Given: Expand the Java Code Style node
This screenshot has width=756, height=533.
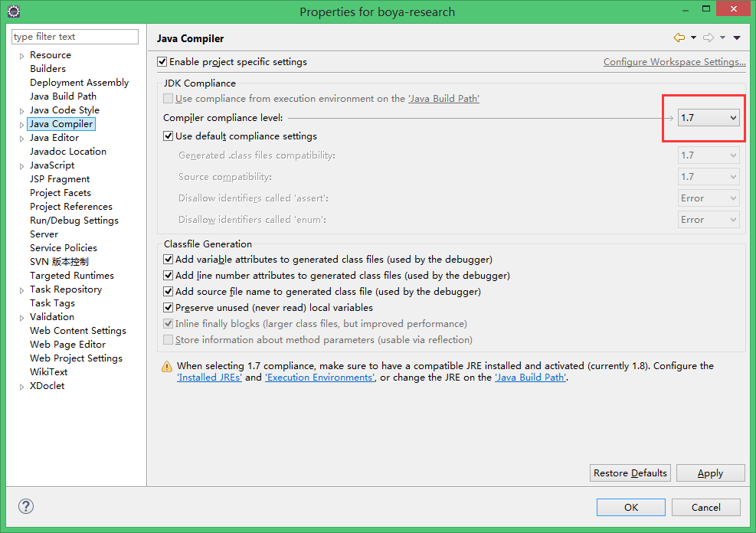Looking at the screenshot, I should tap(21, 111).
